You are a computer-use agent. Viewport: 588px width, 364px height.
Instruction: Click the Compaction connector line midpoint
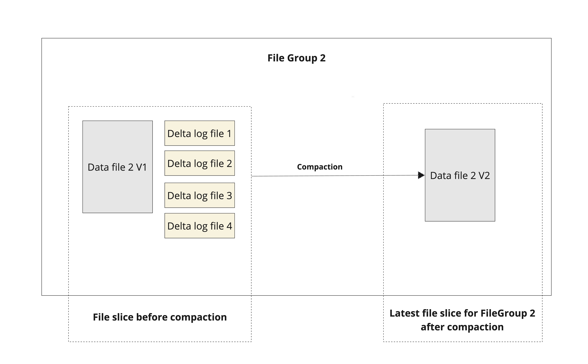coord(336,176)
